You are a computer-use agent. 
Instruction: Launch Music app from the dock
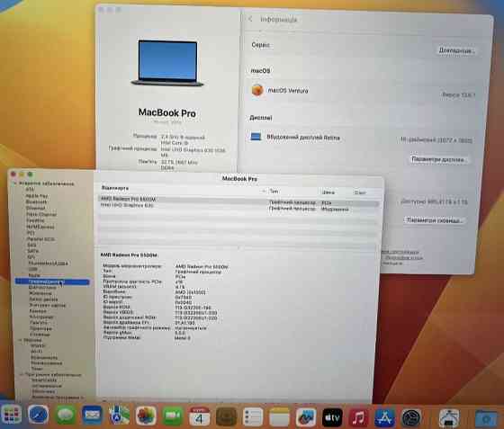pos(358,417)
